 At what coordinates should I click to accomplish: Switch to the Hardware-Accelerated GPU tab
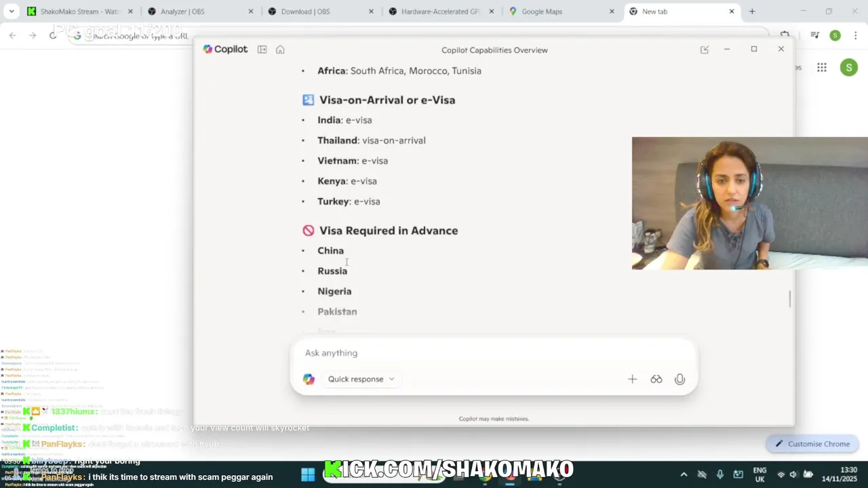click(x=441, y=12)
